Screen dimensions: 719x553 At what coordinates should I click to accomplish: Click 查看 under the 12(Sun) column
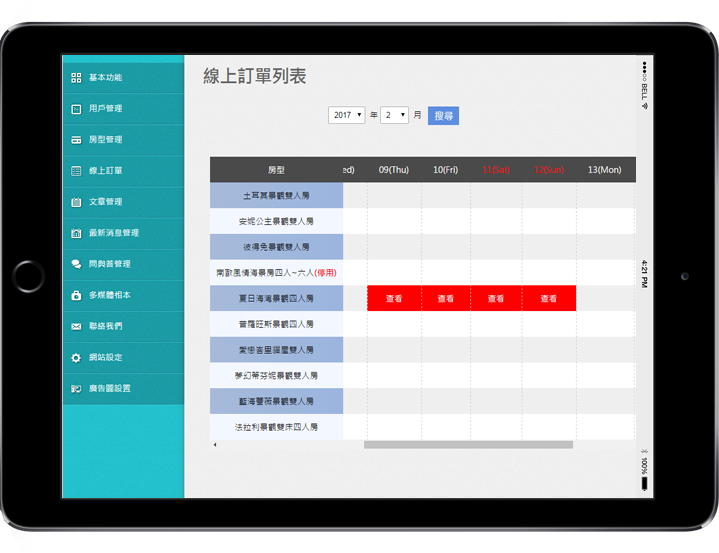pos(548,298)
